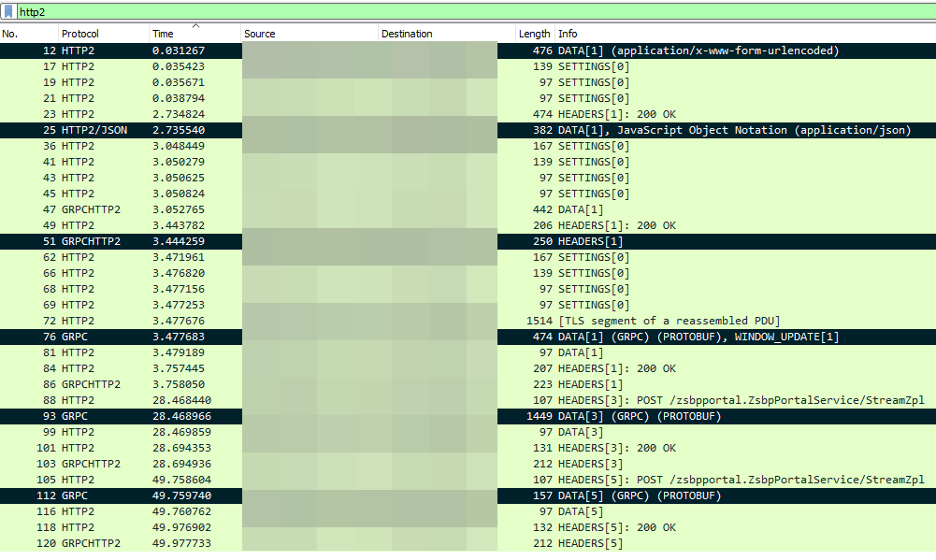Select packet 120 GRPCHTTP2 HEADERS[5] row
The width and height of the screenshot is (936, 560).
pos(468,543)
